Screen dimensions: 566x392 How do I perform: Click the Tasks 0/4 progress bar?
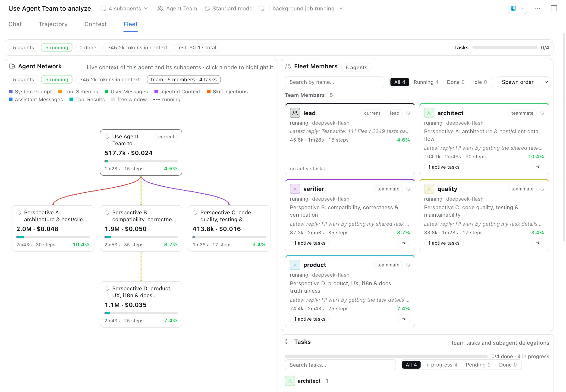(x=505, y=47)
